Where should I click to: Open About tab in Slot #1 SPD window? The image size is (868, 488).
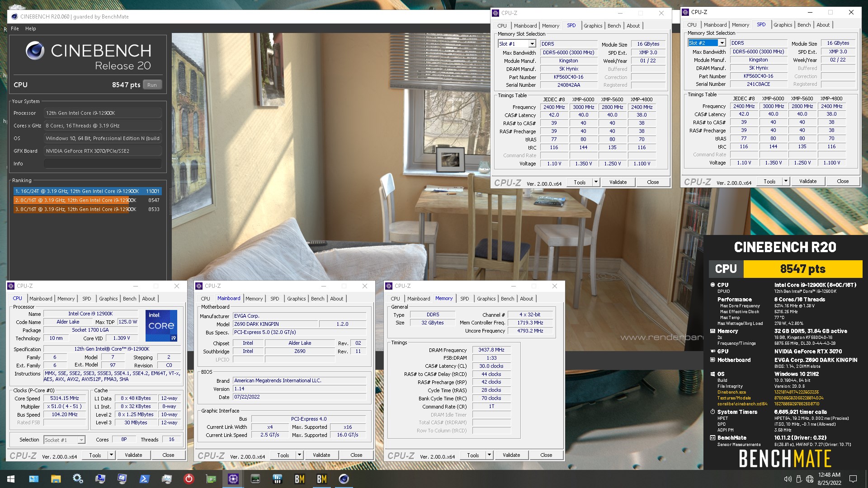pyautogui.click(x=633, y=26)
